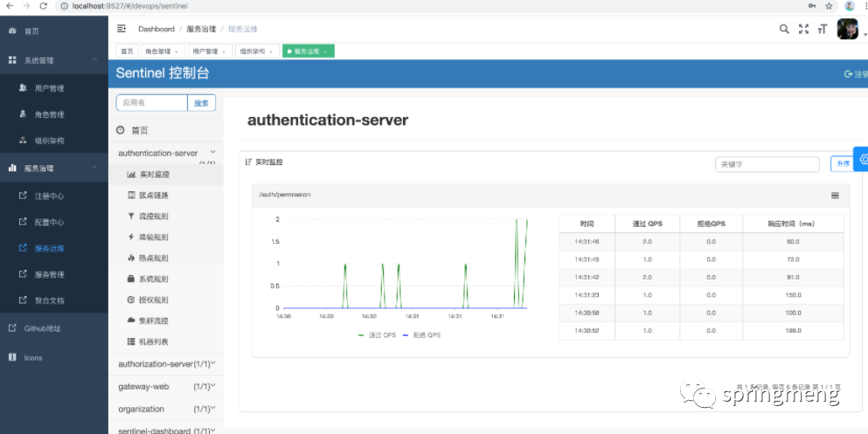This screenshot has height=434, width=868.
Task: Click the browser reload button
Action: click(44, 6)
